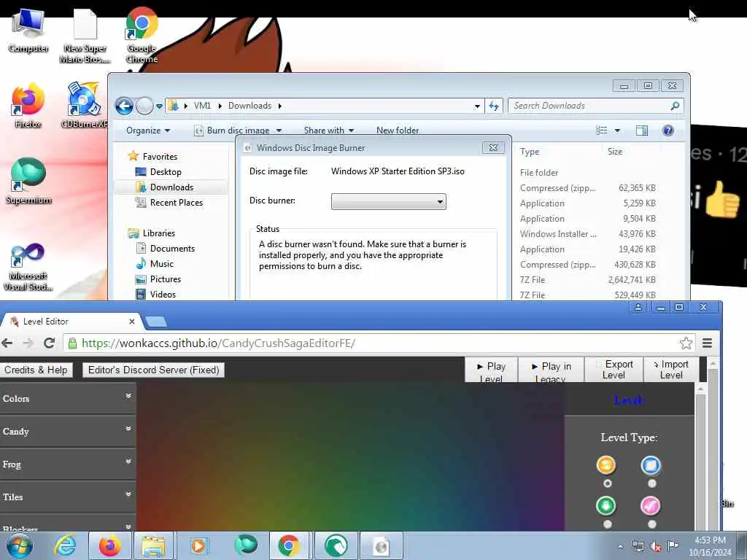Open New Super Mario Bros file icon
The height and width of the screenshot is (560, 747).
click(85, 36)
